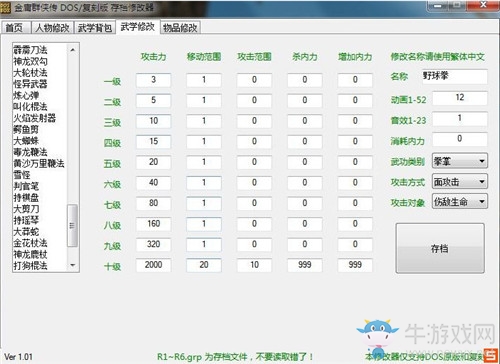Select 黄沙万里鞭法 in the list
The width and height of the screenshot is (500, 364).
click(x=39, y=163)
